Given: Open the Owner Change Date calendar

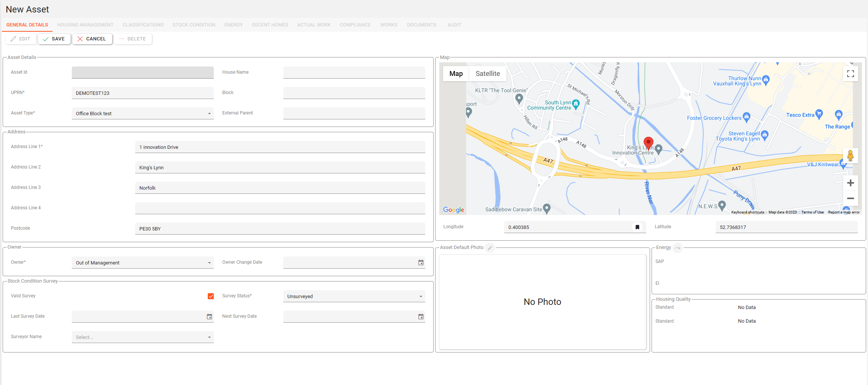Looking at the screenshot, I should click(421, 263).
